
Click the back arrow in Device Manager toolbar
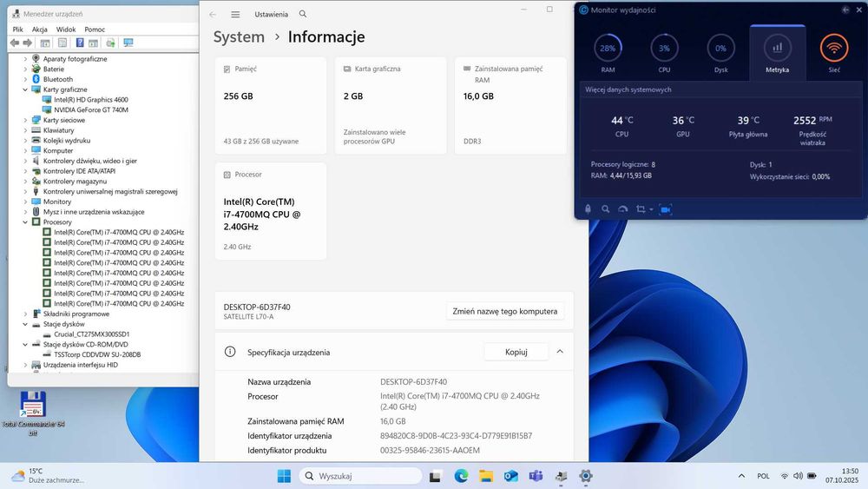(15, 43)
